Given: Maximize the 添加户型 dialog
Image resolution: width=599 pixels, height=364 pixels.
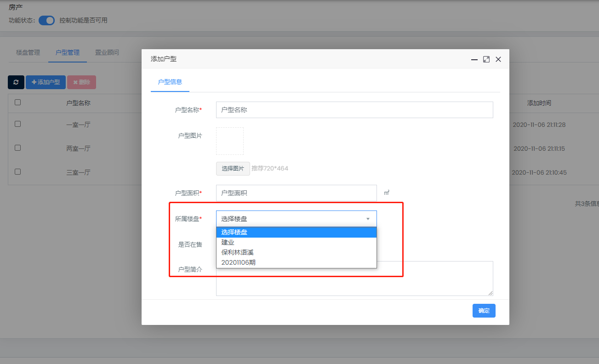Looking at the screenshot, I should (486, 59).
